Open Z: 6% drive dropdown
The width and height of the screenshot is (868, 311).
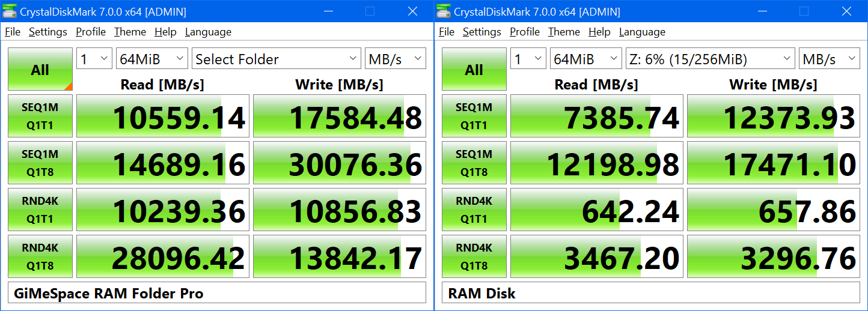click(x=711, y=59)
